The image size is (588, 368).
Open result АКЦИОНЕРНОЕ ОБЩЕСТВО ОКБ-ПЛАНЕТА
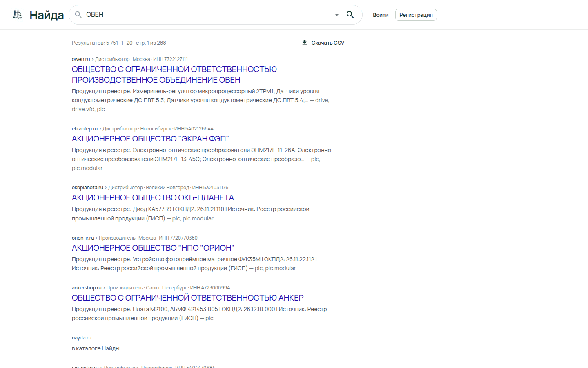pos(153,197)
